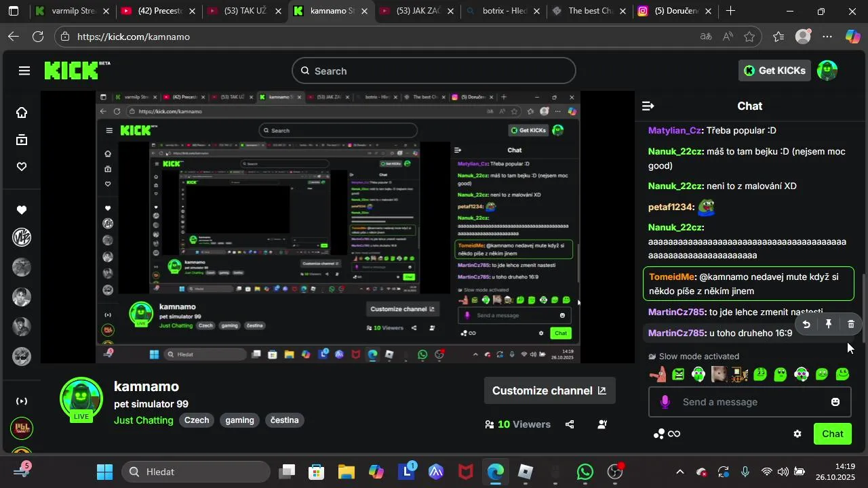Image resolution: width=868 pixels, height=488 pixels.
Task: Open the emoji picker in message box
Action: pos(835,402)
